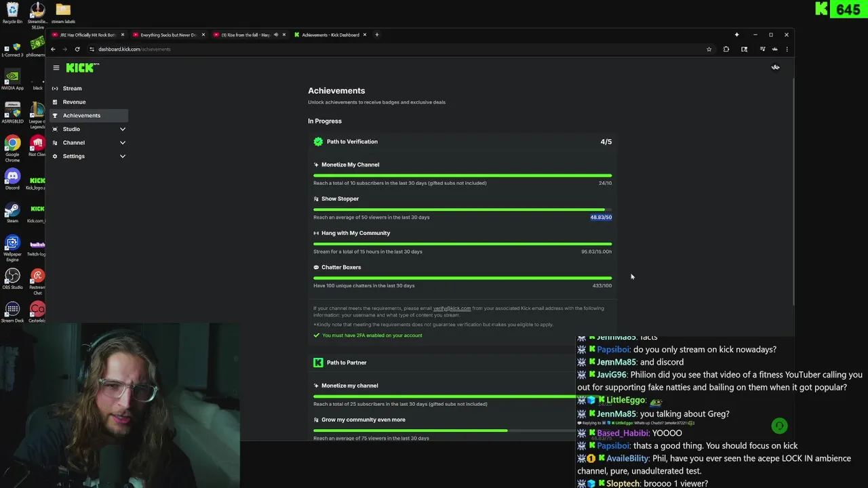Viewport: 868px width, 488px height.
Task: Click Based_Habibi's username in chat
Action: (x=622, y=433)
